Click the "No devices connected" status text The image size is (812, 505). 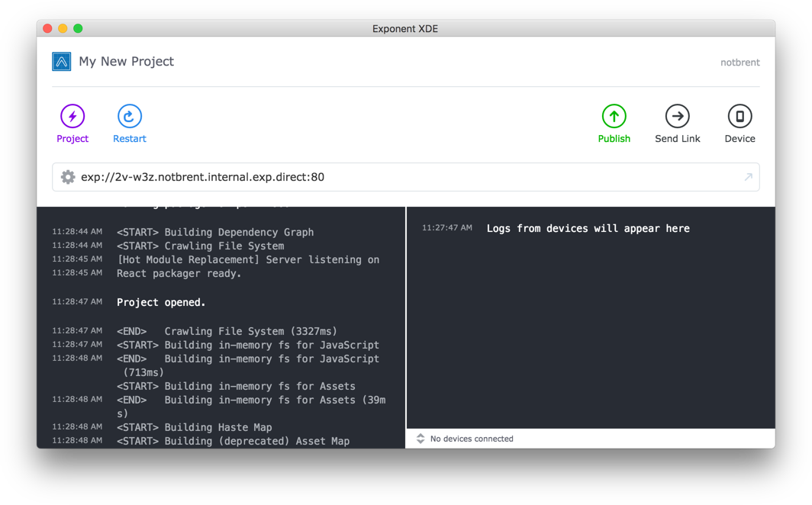(x=472, y=439)
